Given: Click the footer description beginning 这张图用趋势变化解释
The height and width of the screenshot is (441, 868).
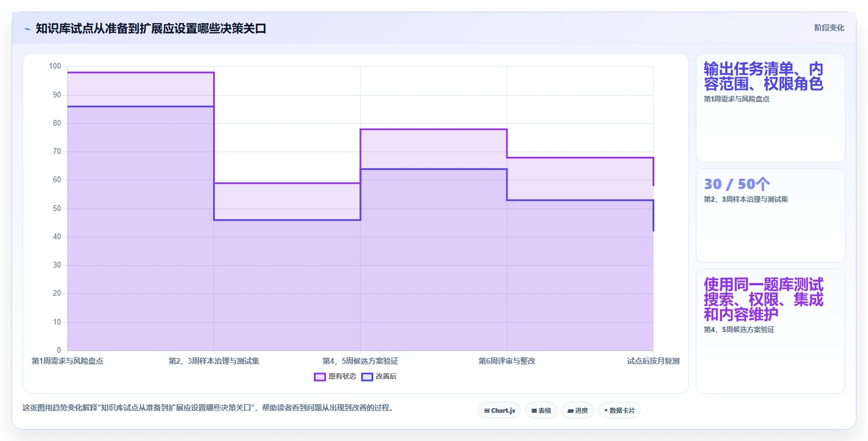Looking at the screenshot, I should tap(207, 408).
